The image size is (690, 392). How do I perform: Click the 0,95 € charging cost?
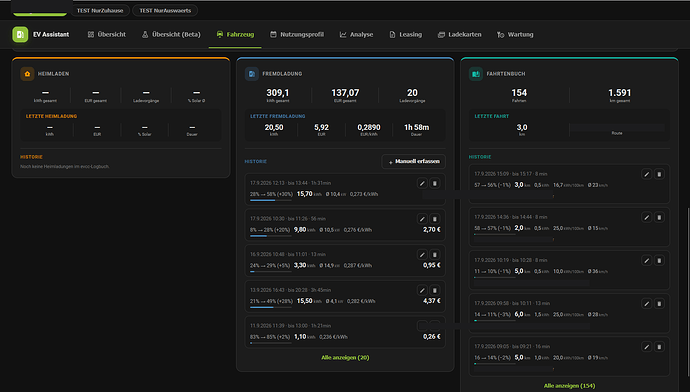point(432,265)
